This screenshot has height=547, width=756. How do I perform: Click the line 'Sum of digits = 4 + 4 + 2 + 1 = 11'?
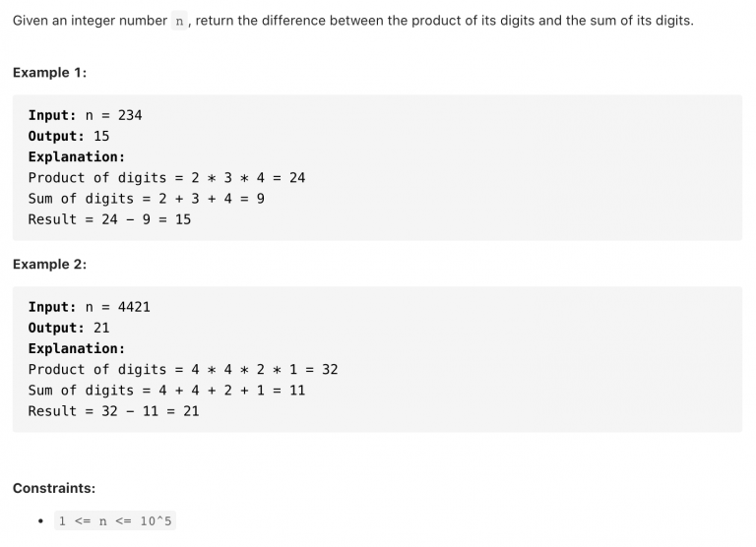[x=166, y=391]
